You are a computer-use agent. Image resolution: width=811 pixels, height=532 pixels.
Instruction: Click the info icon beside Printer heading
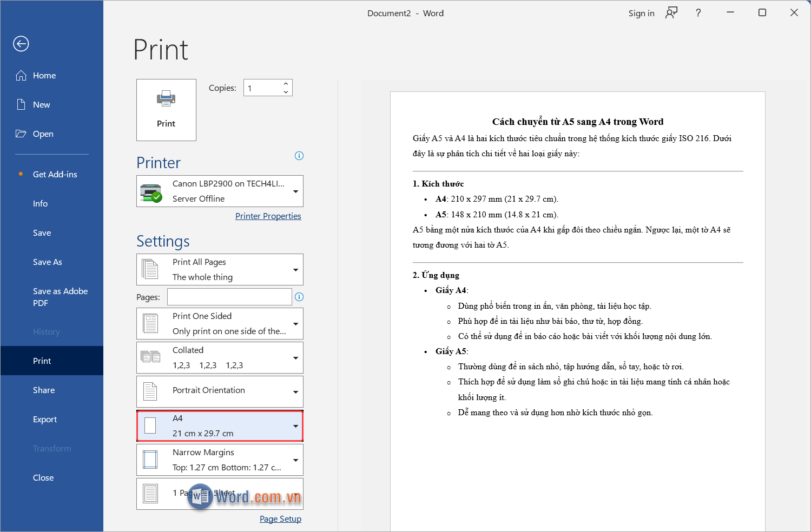(x=299, y=156)
